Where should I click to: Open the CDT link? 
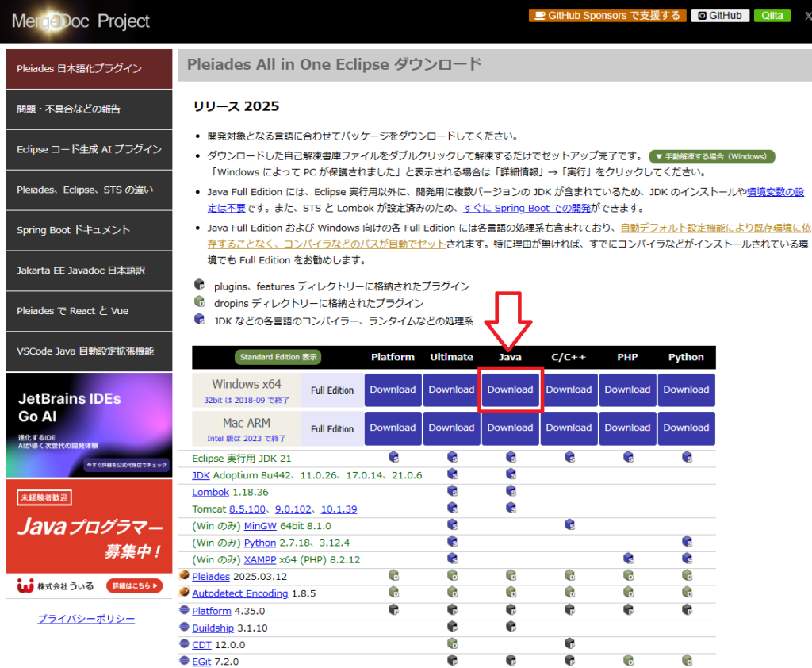click(x=201, y=645)
